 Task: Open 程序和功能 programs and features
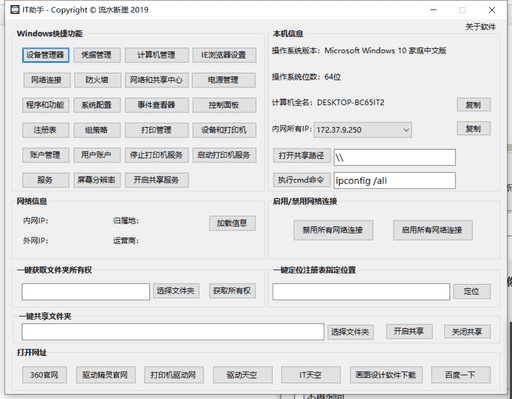tap(46, 105)
